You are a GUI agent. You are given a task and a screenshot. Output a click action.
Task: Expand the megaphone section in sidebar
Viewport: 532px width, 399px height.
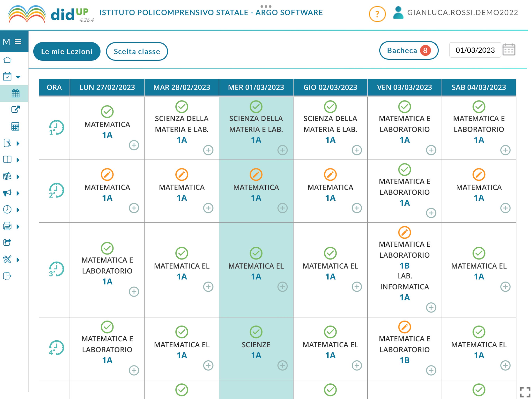(18, 193)
